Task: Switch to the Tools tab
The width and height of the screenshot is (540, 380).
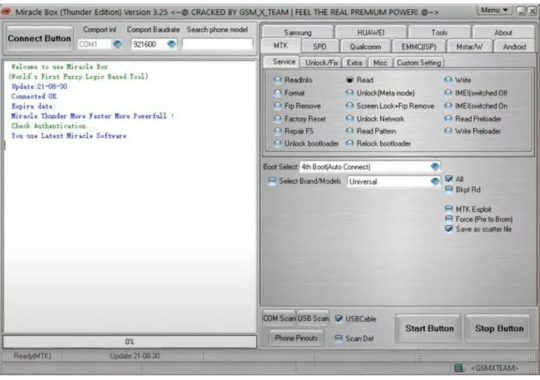Action: click(439, 32)
